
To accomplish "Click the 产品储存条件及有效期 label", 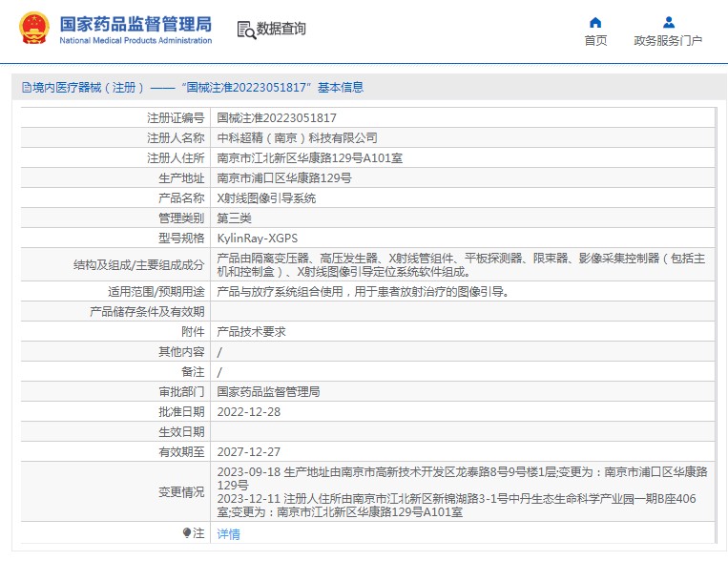I will click(147, 312).
